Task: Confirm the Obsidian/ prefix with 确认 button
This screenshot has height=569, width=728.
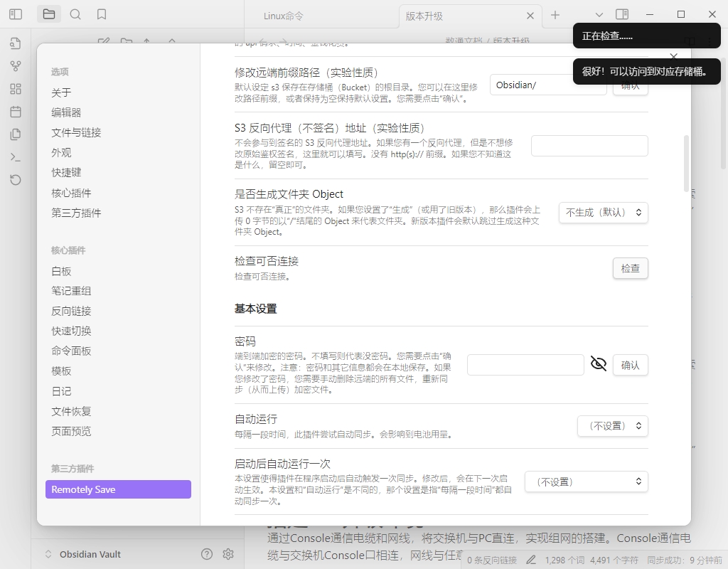Action: tap(630, 85)
